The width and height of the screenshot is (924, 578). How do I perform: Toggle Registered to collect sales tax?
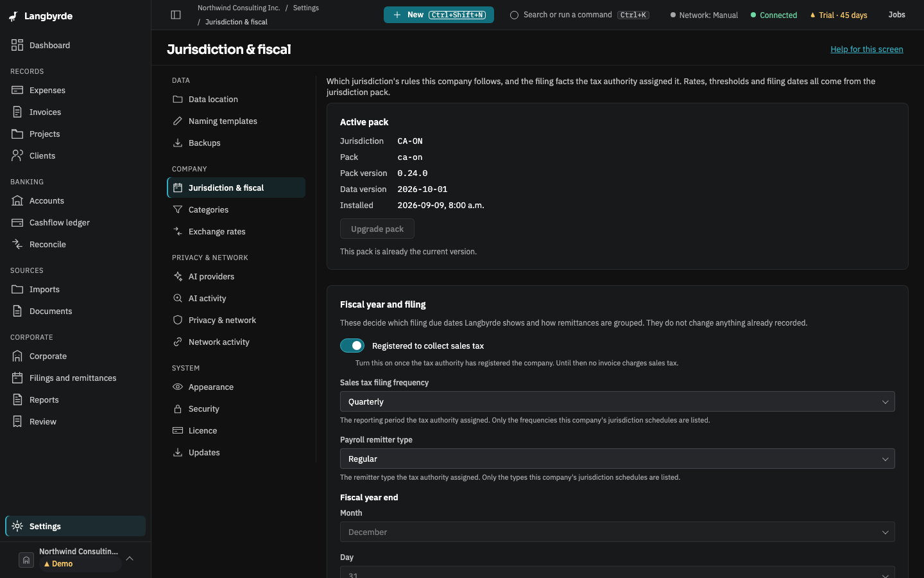(352, 346)
